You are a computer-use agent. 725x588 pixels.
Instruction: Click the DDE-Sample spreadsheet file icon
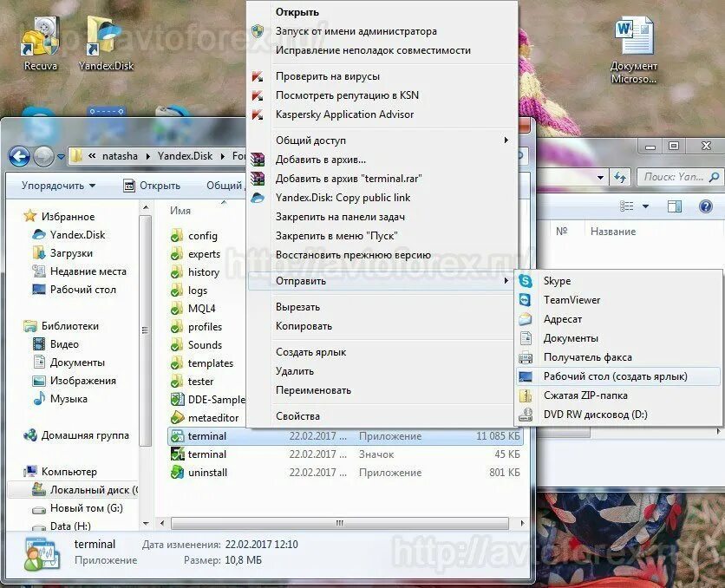(x=177, y=400)
